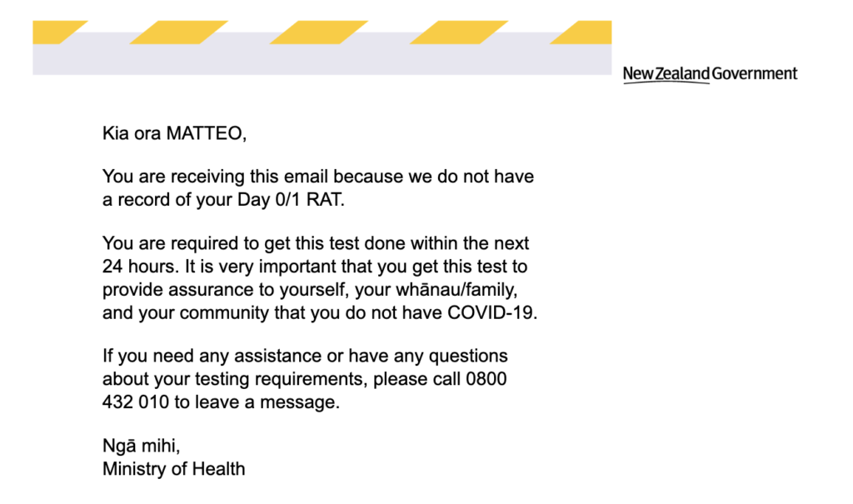The image size is (853, 504).
Task: Click the New Zealand Government logo
Action: tap(710, 74)
